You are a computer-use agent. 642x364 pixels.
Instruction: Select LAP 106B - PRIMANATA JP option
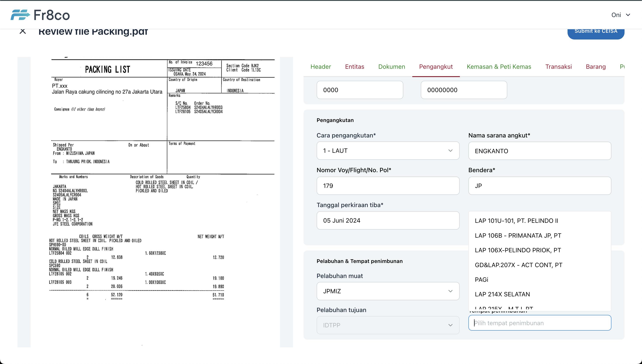518,235
